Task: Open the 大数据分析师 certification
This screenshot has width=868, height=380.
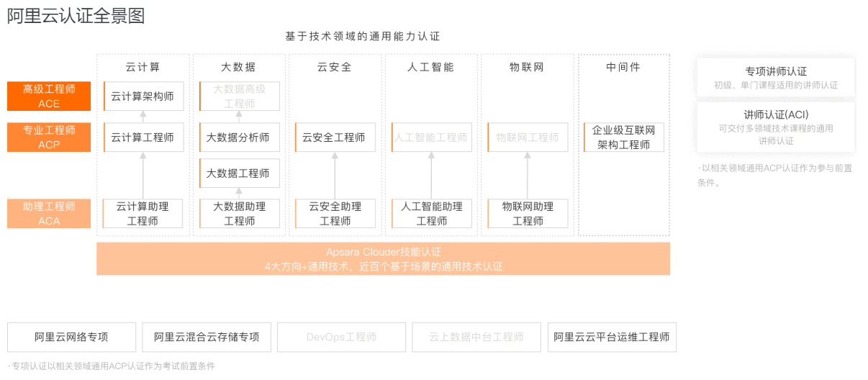Action: pyautogui.click(x=240, y=137)
